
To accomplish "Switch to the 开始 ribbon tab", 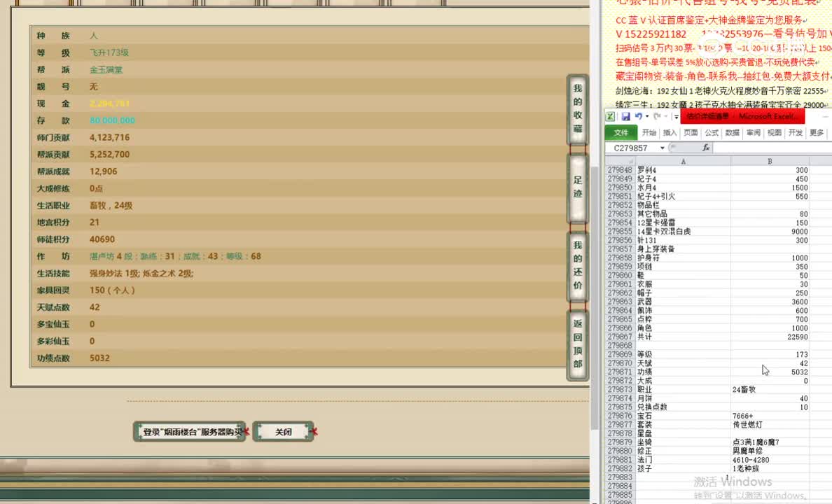I will pyautogui.click(x=649, y=132).
